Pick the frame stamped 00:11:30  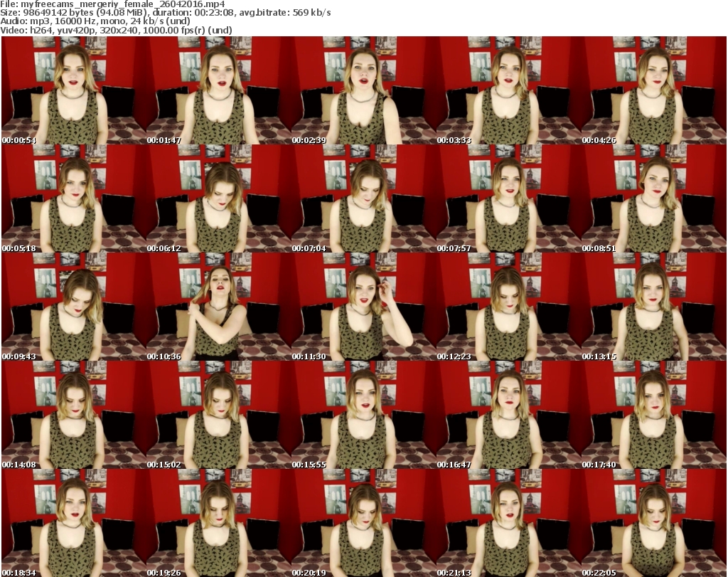click(363, 307)
